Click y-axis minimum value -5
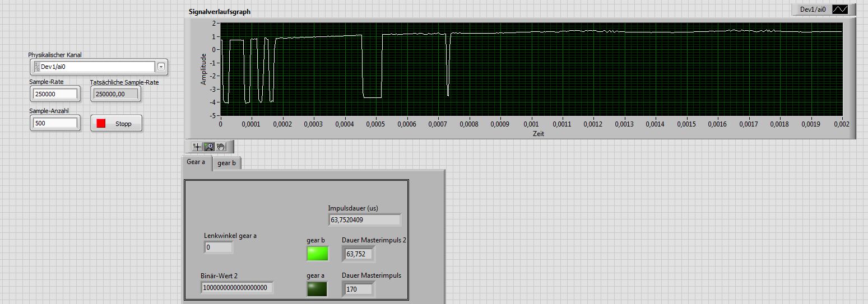This screenshot has height=304, width=868. (x=213, y=115)
